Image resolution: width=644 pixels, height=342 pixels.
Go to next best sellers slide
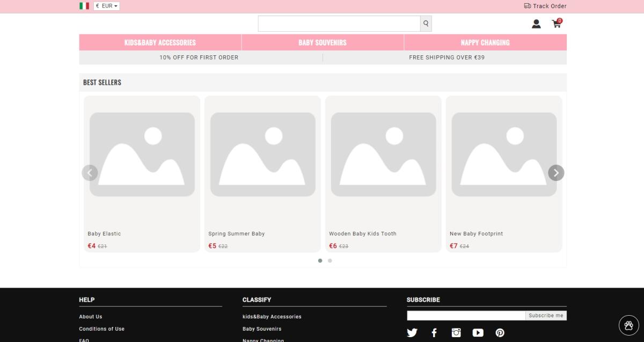click(x=556, y=173)
